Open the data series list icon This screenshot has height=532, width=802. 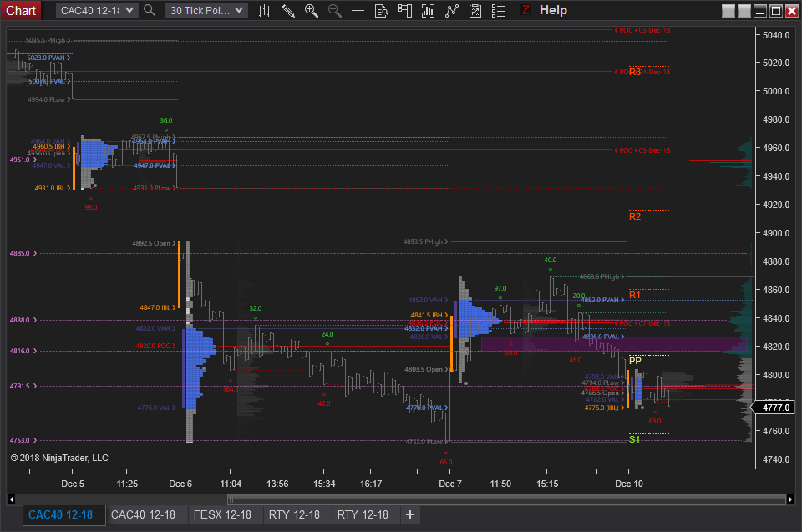[499, 10]
